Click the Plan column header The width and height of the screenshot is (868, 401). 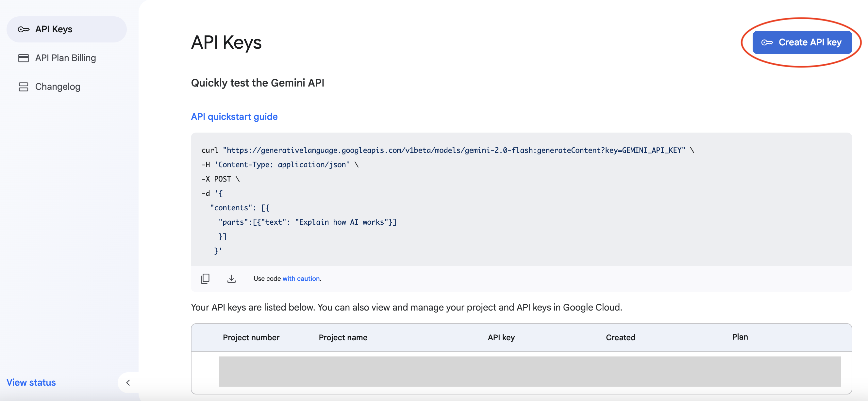click(740, 337)
